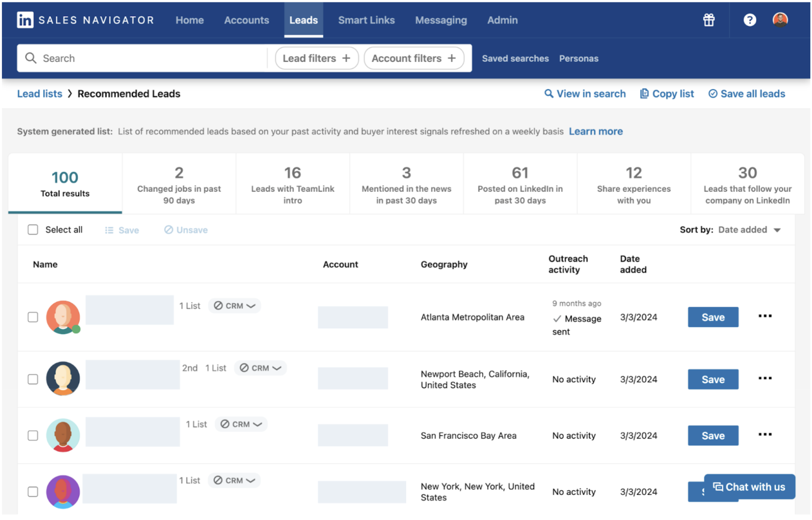Open the Chat with us widget
Screen dimensions: 812x520
pyautogui.click(x=749, y=487)
